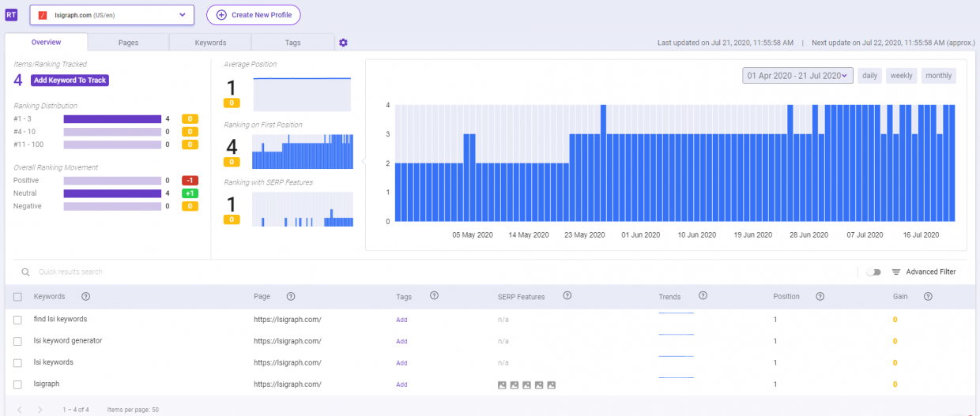Viewport: 980px width, 416px height.
Task: Switch to the Pages tab
Action: [129, 43]
